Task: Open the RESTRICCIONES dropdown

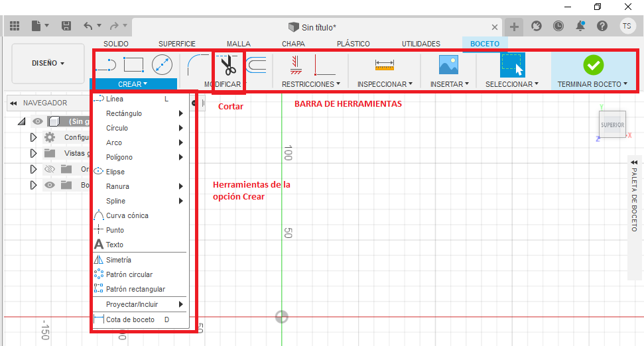Action: click(x=311, y=84)
